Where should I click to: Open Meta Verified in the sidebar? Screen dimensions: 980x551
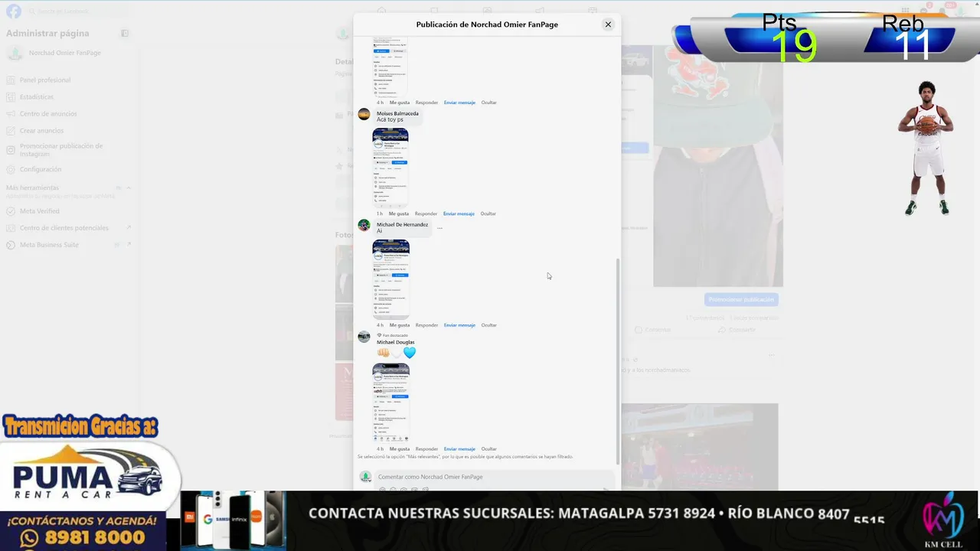(x=40, y=211)
